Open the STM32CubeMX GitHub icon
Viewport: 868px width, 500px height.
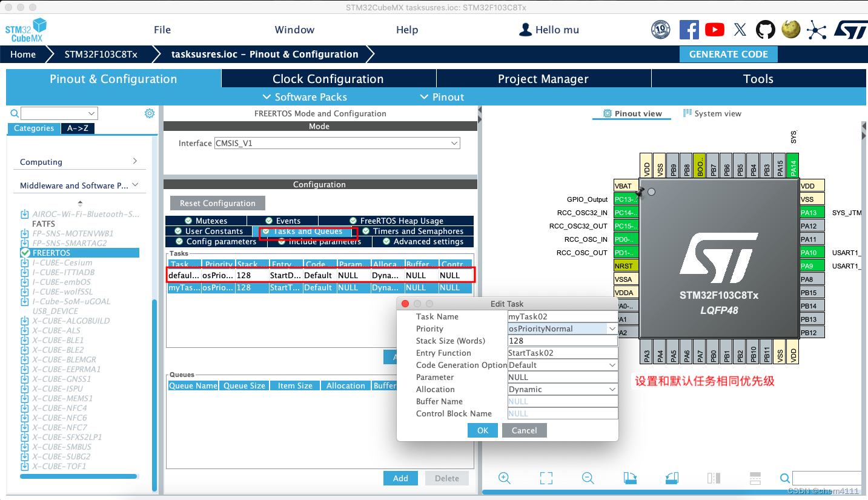(765, 29)
